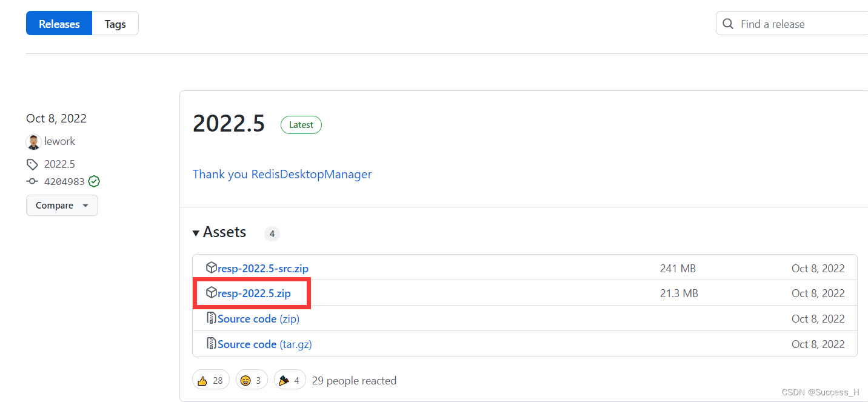868x402 pixels.
Task: Click package icon beside resp-2022.5.zip
Action: [211, 293]
